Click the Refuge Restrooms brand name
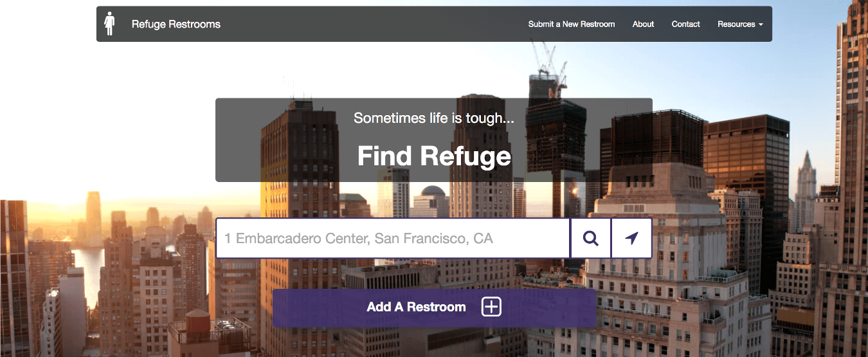 click(x=176, y=24)
